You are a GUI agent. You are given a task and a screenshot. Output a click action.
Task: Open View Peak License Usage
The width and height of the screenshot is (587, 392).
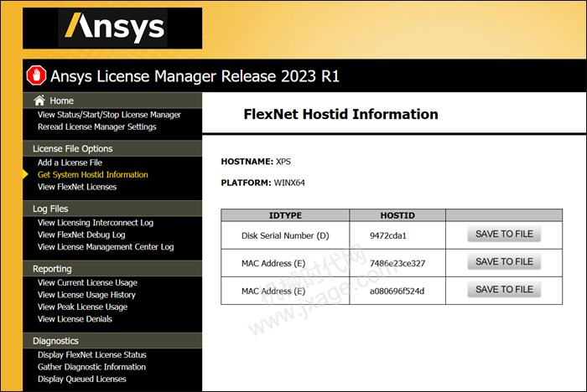(82, 307)
